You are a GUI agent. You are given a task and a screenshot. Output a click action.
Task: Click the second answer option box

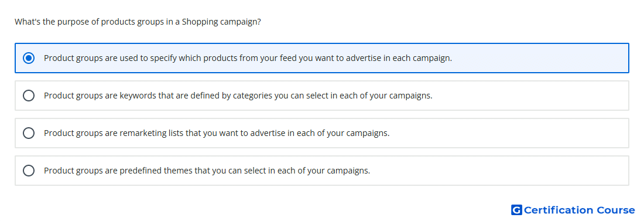pos(322,96)
